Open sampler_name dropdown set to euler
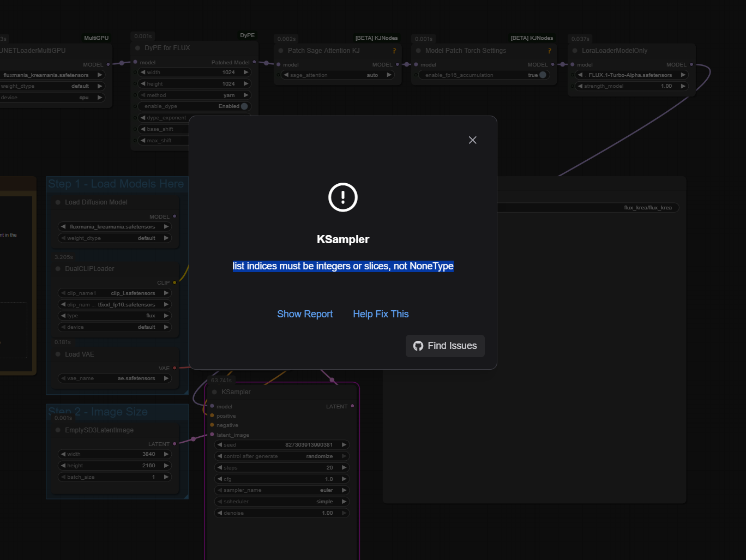 coord(282,490)
